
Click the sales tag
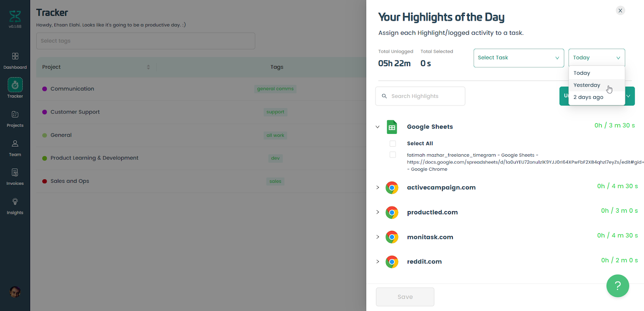[x=275, y=181]
